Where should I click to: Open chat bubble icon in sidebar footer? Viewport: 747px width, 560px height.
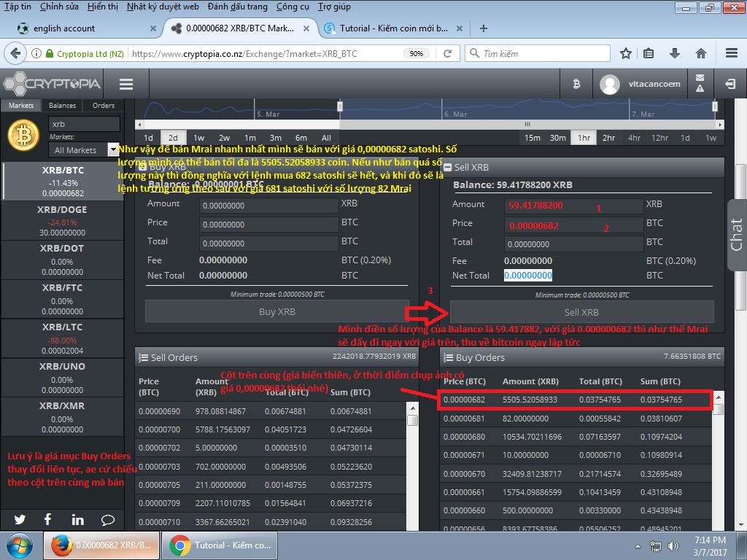pyautogui.click(x=108, y=520)
